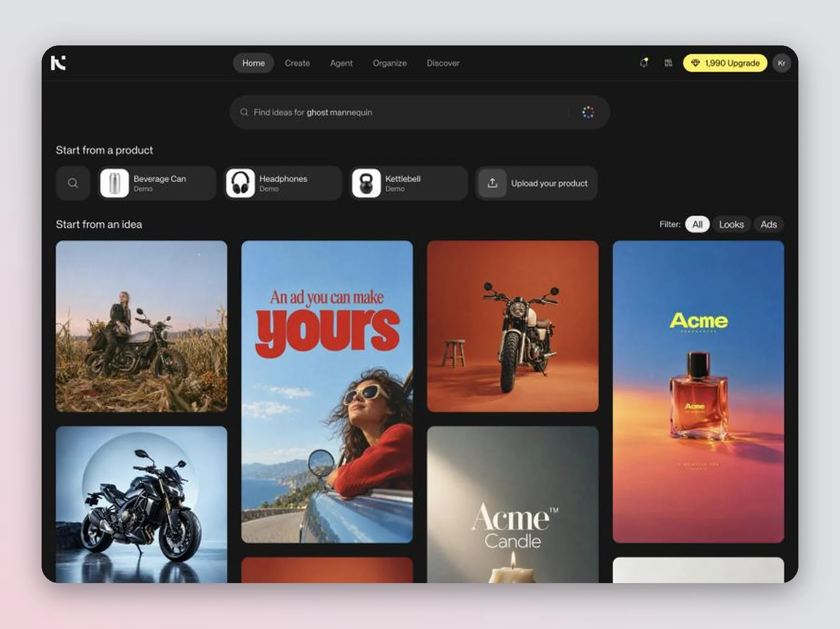Viewport: 840px width, 629px height.
Task: Open the Acme perfume bottle ad card
Action: (698, 392)
